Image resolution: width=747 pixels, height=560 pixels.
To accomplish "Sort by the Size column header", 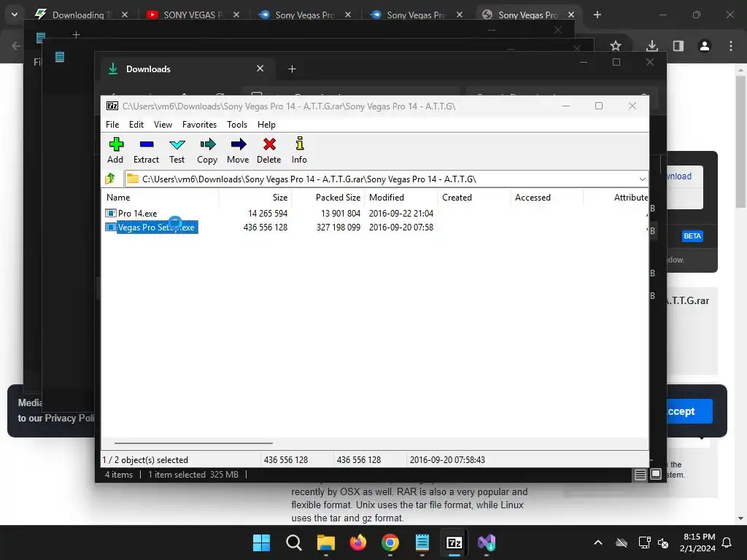I will pos(279,197).
